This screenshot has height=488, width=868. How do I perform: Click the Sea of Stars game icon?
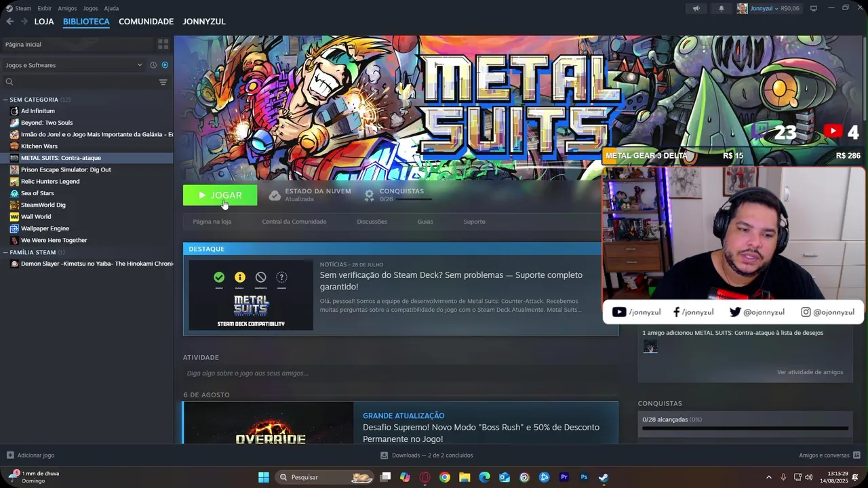(x=14, y=193)
